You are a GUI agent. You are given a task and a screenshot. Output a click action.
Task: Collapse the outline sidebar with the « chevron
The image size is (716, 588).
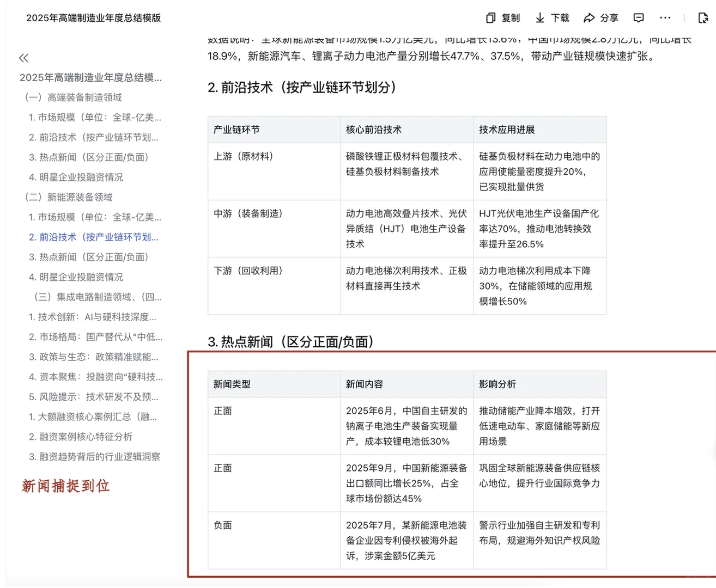(x=23, y=58)
